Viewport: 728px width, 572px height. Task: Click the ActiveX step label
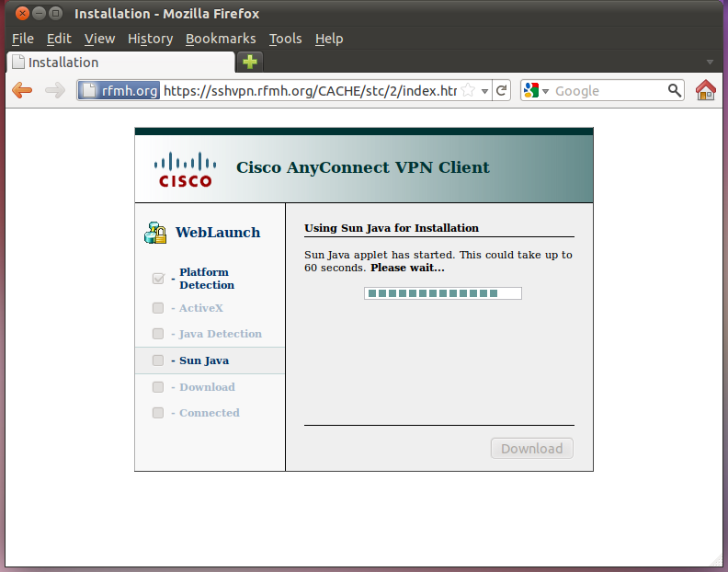coord(201,308)
